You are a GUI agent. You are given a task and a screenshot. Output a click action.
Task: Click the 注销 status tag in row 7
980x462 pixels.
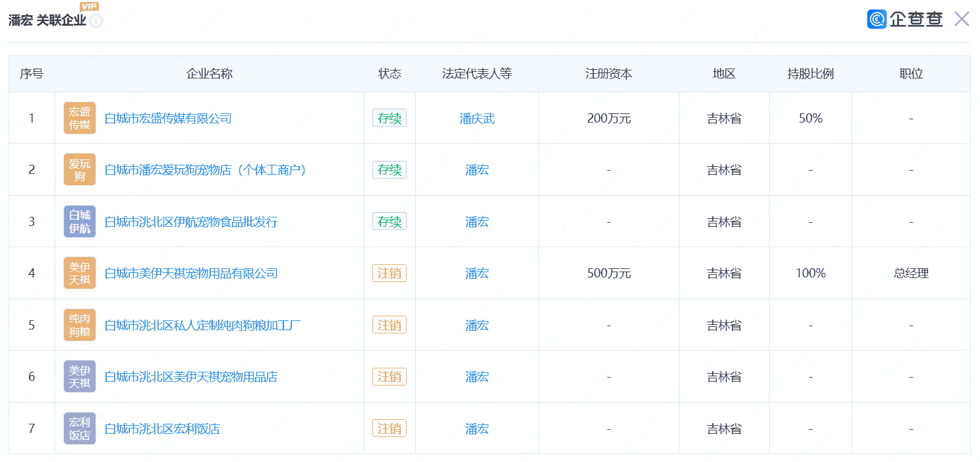click(x=389, y=429)
